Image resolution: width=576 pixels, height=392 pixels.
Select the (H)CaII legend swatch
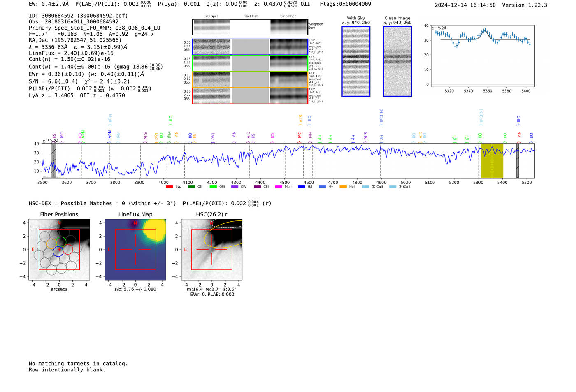(x=393, y=187)
